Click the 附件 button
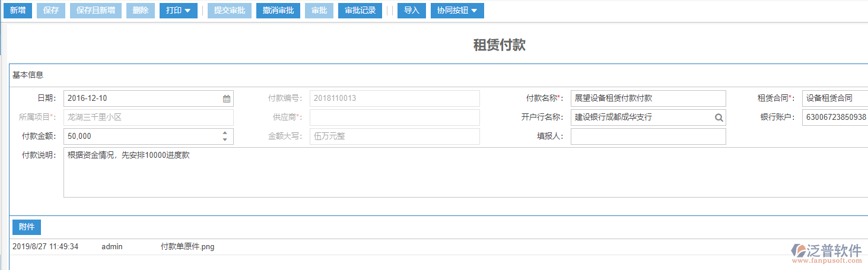 [27, 227]
